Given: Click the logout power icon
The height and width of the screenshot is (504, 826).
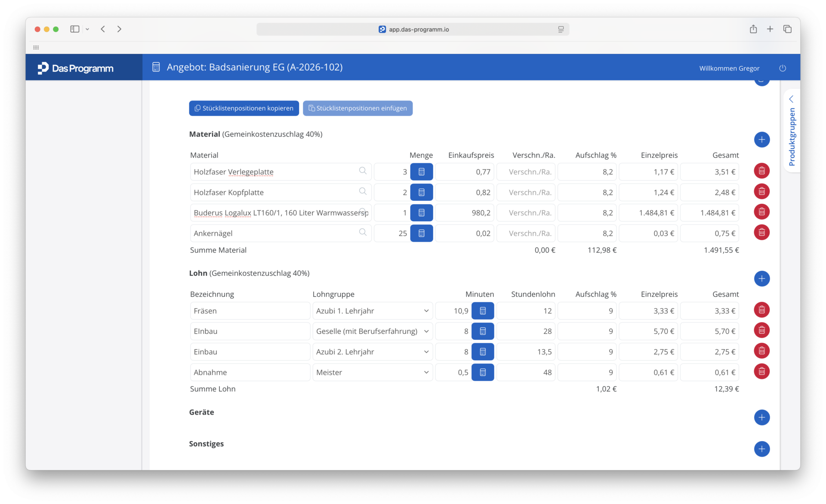Looking at the screenshot, I should click(783, 68).
